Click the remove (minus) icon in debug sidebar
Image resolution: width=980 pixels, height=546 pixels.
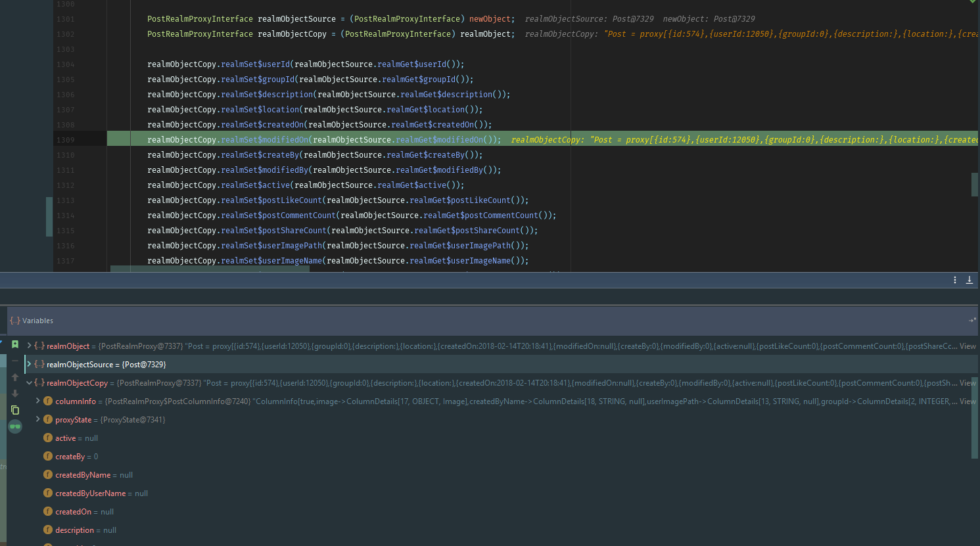click(x=15, y=362)
